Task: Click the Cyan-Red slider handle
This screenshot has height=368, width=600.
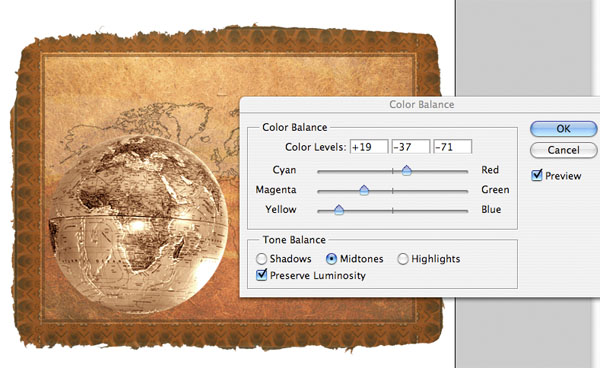Action: 407,170
